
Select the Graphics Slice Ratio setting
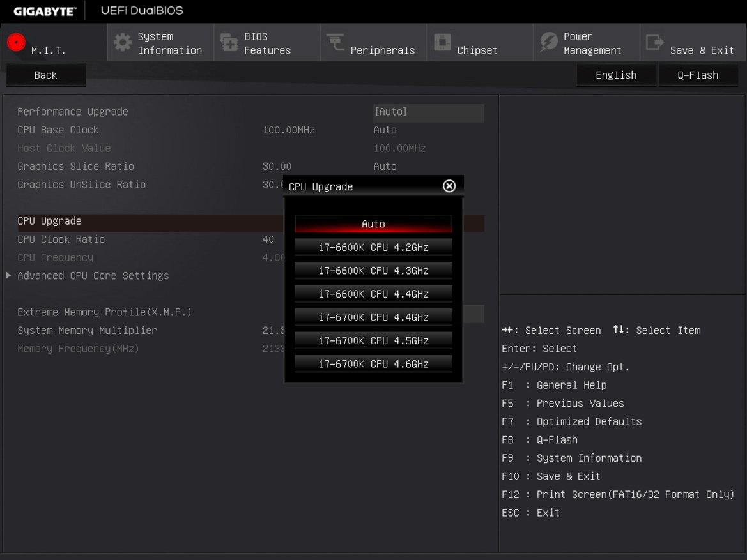[76, 166]
